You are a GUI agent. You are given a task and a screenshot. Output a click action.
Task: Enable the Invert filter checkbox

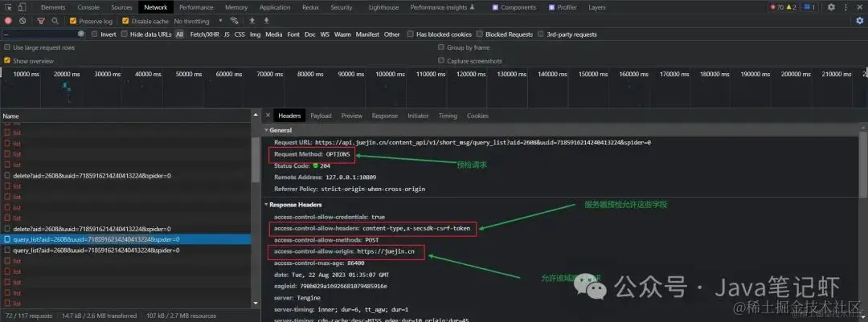coord(95,35)
